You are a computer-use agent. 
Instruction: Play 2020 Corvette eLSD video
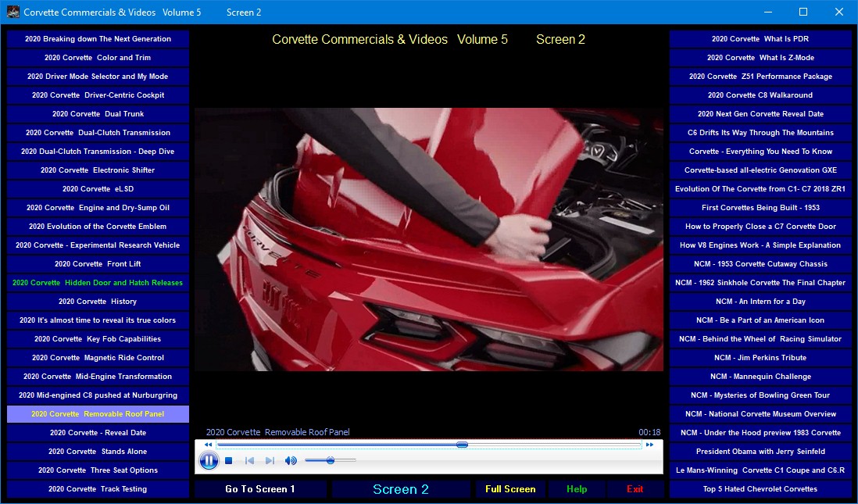98,189
